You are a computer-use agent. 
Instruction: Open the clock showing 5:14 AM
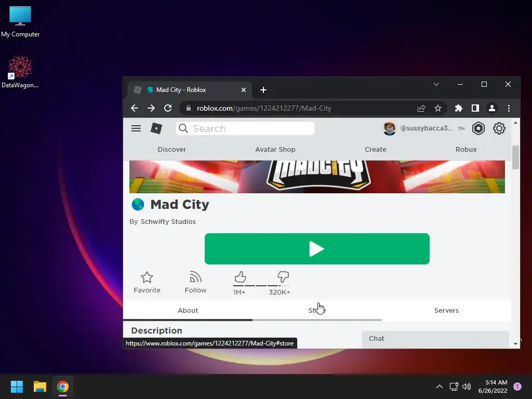coord(493,387)
